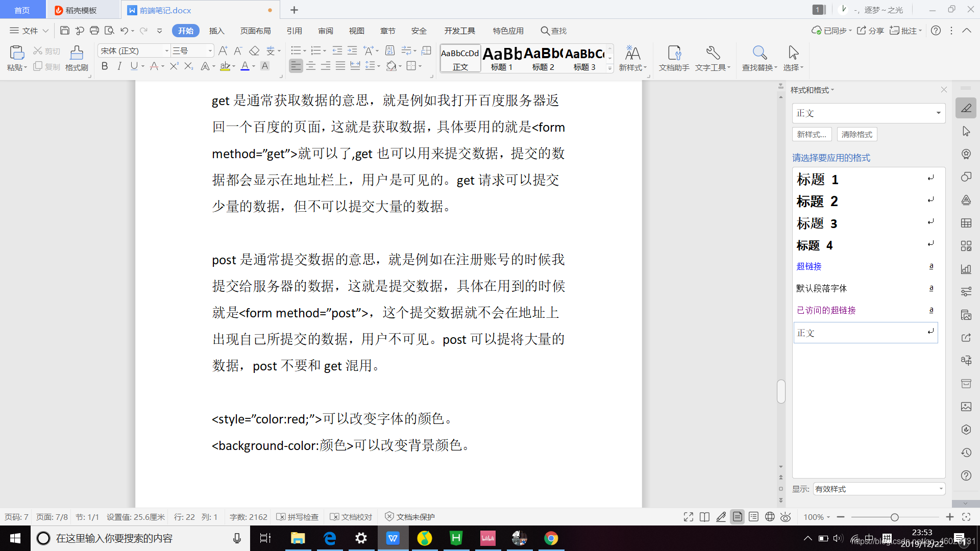Click the Format Painter (格式刷) icon
The width and height of the screenshot is (980, 551).
click(x=77, y=53)
